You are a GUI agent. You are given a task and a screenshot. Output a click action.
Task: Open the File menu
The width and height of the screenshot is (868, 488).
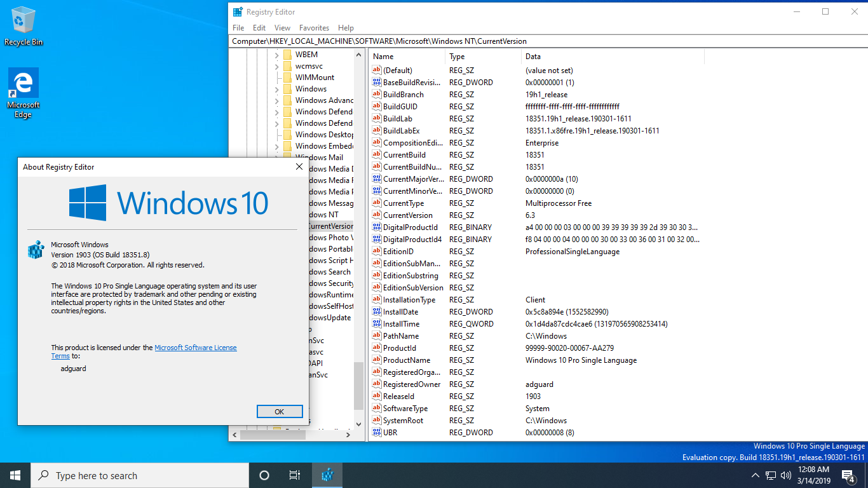238,28
